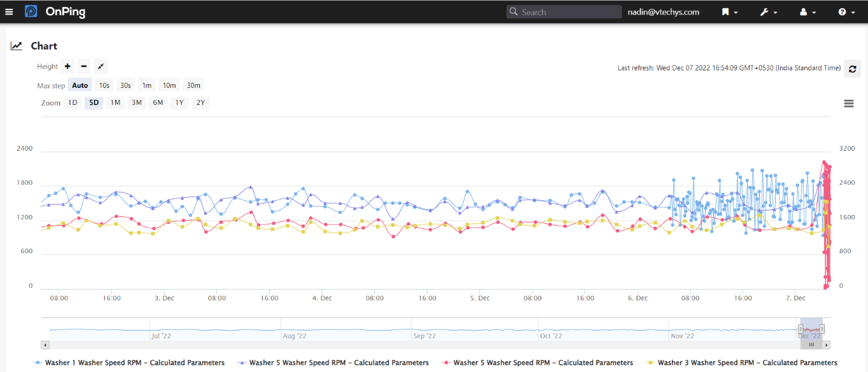The width and height of the screenshot is (868, 372).
Task: Click the navigator right range handle
Action: pyautogui.click(x=822, y=329)
